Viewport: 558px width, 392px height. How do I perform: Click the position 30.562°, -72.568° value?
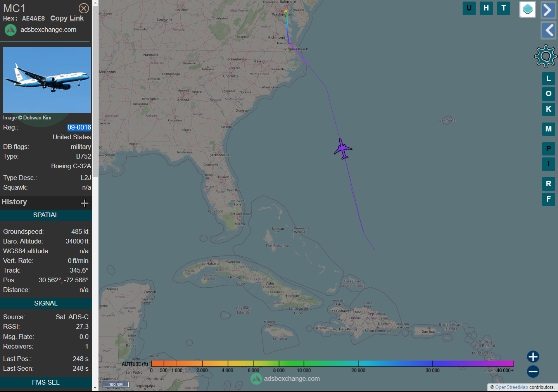(x=64, y=280)
